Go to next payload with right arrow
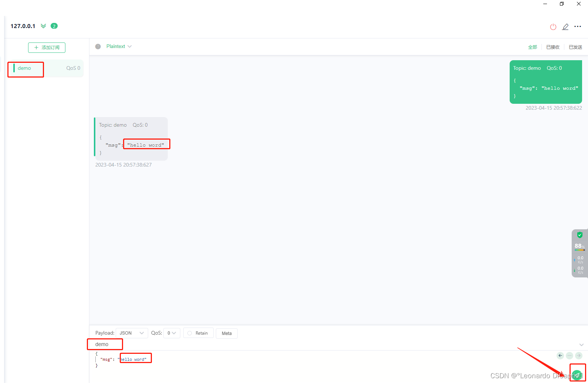Screen dimensions: 588x383 (x=579, y=356)
